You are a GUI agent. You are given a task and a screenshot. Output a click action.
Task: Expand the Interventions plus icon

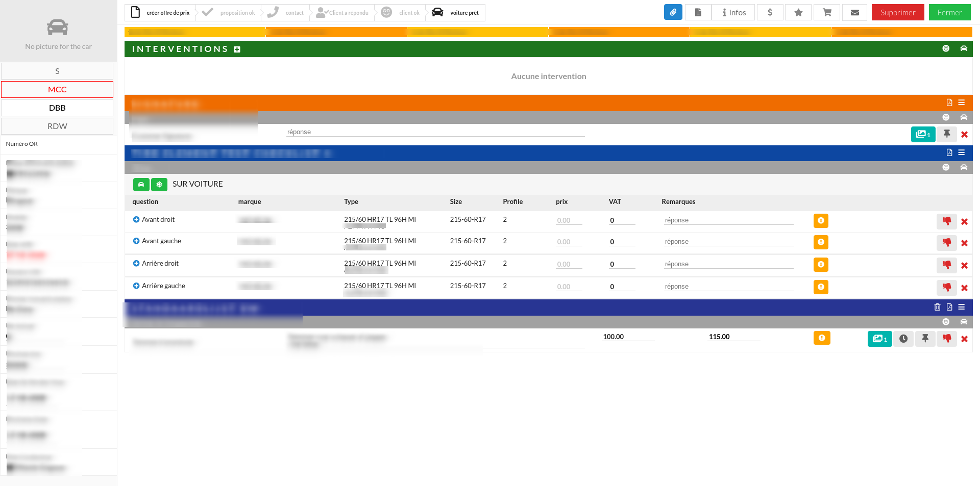[x=237, y=49]
